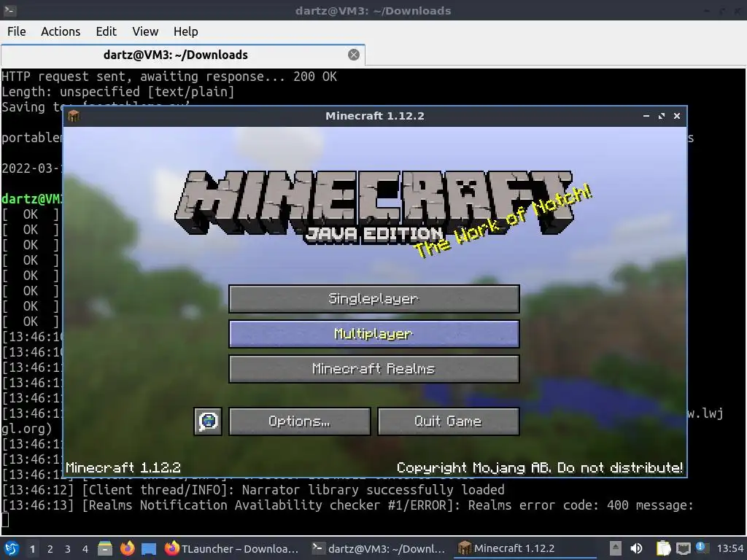Click the network status tray icon
The height and width of the screenshot is (560, 747).
pyautogui.click(x=683, y=549)
